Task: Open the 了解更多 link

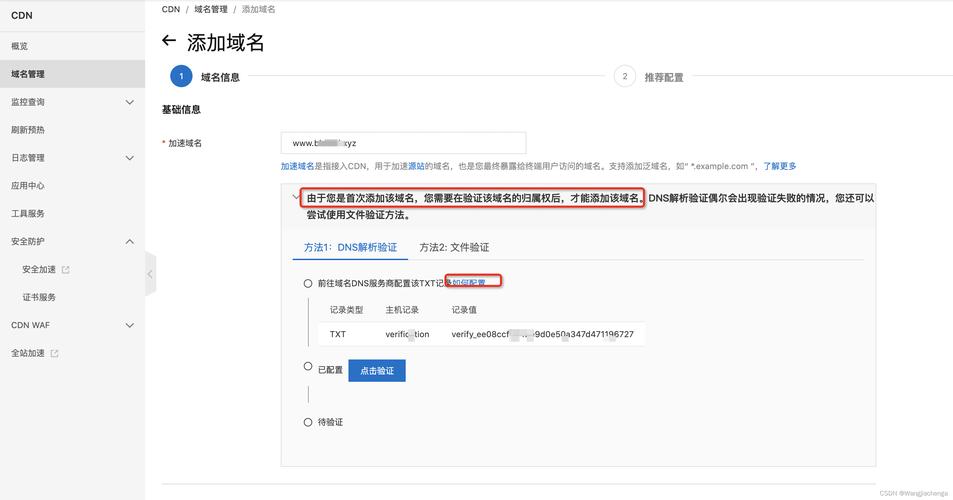Action: pyautogui.click(x=780, y=166)
